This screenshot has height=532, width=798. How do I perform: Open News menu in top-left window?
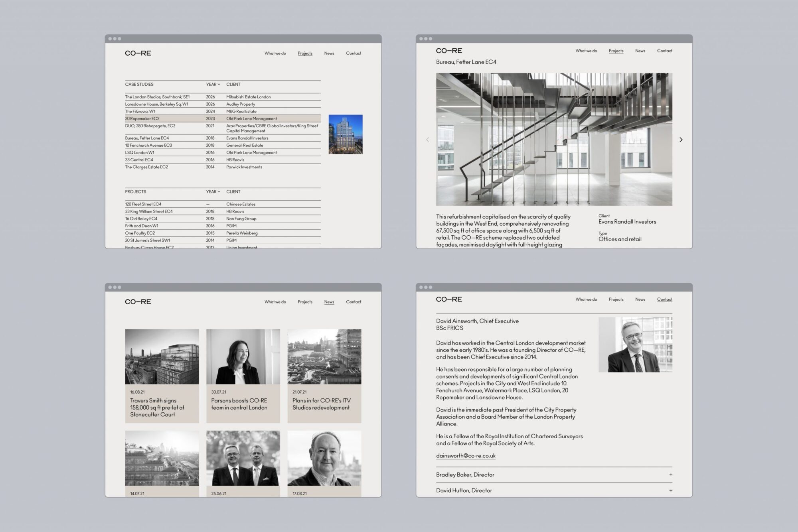[329, 53]
